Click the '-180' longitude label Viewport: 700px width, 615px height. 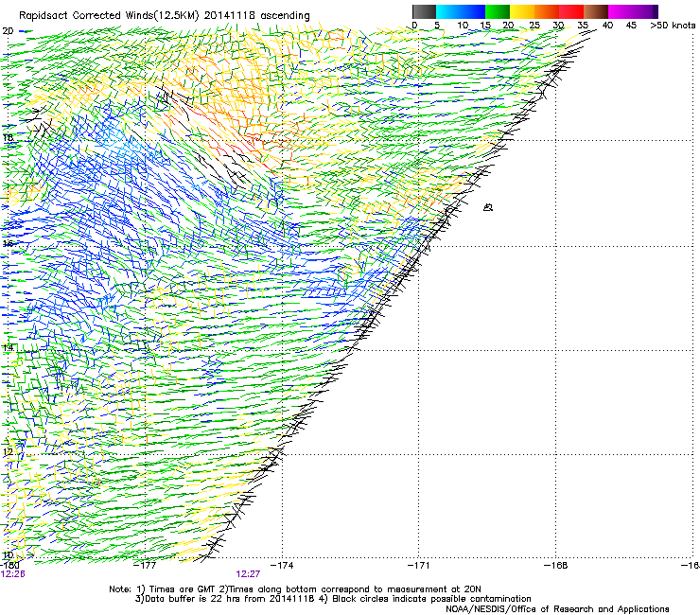pyautogui.click(x=9, y=566)
